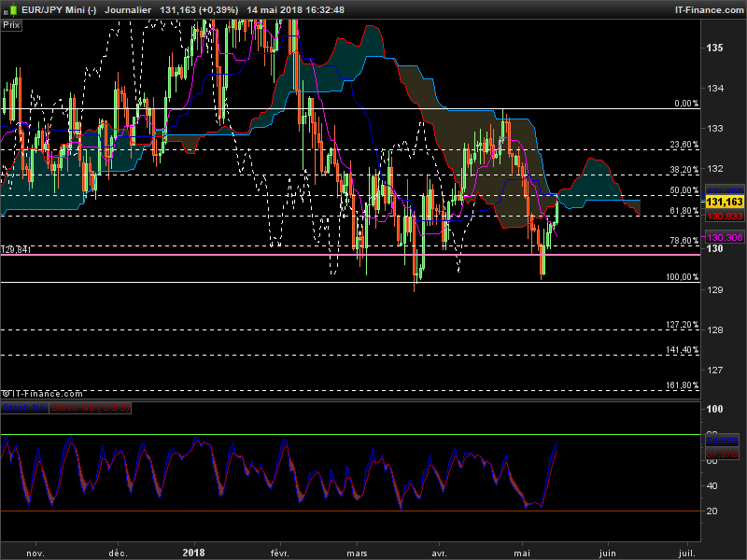Open the Prix panel label

(11, 25)
